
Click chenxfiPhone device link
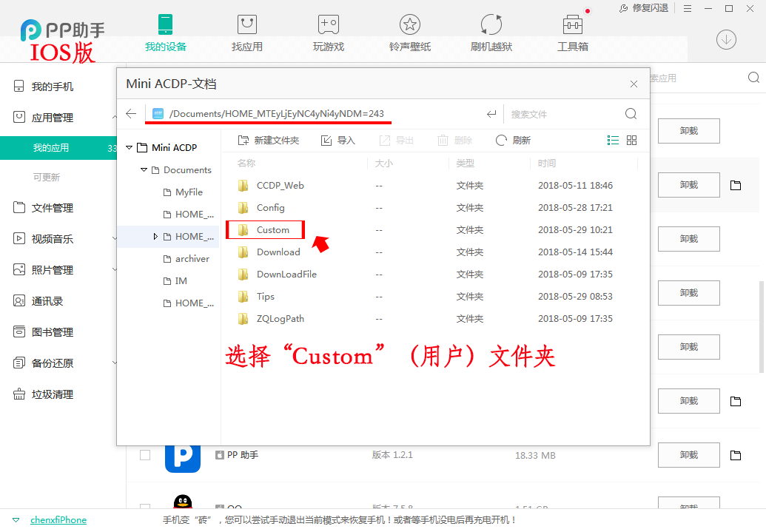click(x=58, y=520)
